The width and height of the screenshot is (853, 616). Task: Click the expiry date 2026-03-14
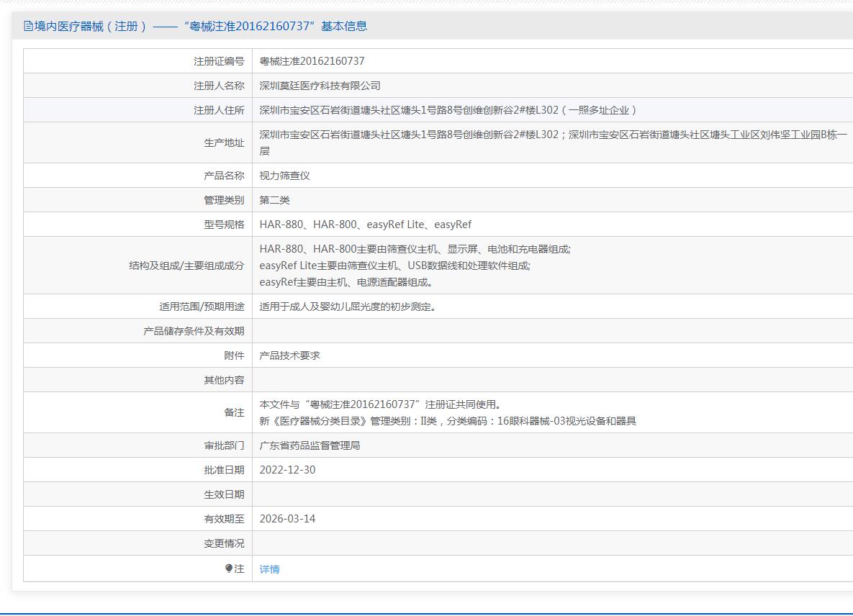point(287,519)
